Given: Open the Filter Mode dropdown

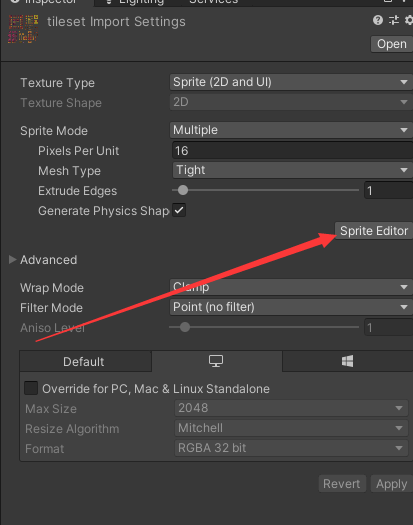Looking at the screenshot, I should tap(291, 307).
